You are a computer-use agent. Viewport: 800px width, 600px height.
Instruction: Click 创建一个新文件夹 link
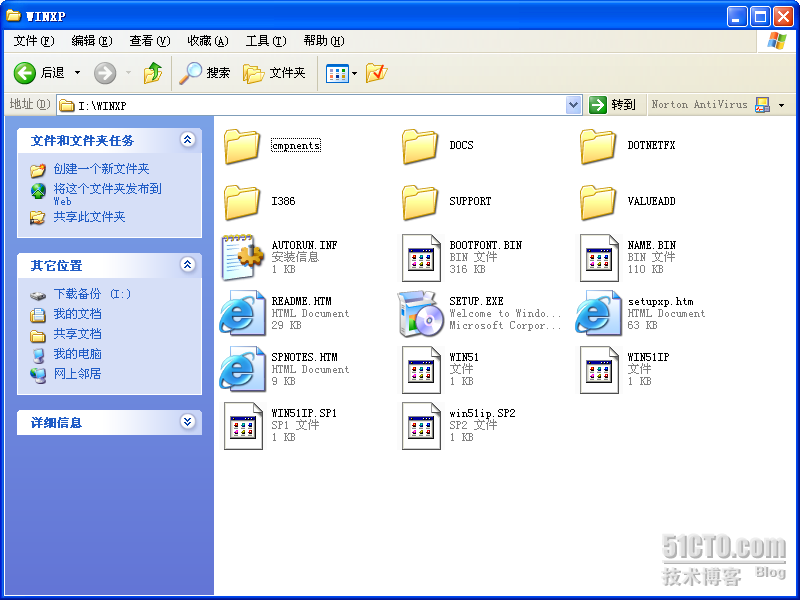click(x=102, y=169)
